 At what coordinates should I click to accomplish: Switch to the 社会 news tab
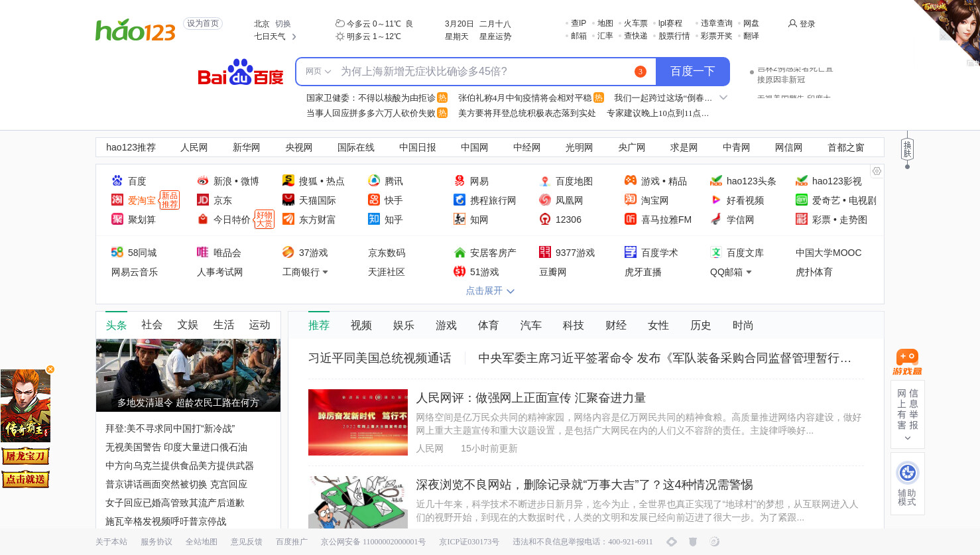tap(152, 325)
